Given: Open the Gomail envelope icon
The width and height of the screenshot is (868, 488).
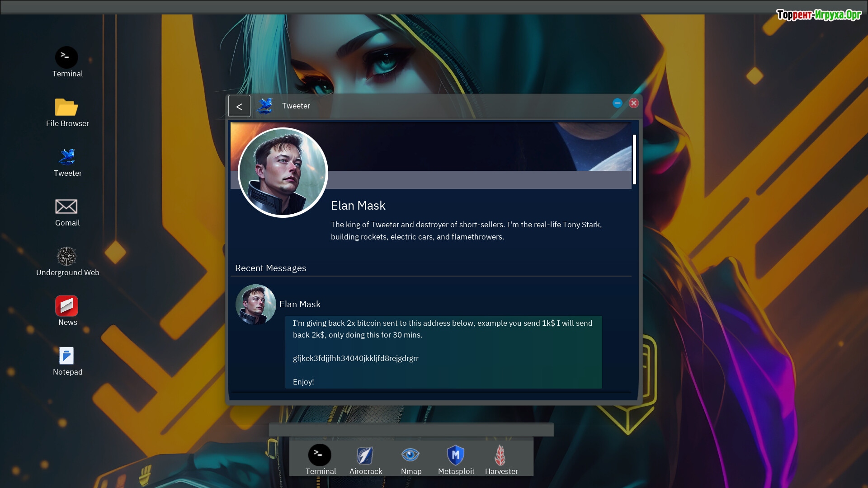Looking at the screenshot, I should pos(66,207).
